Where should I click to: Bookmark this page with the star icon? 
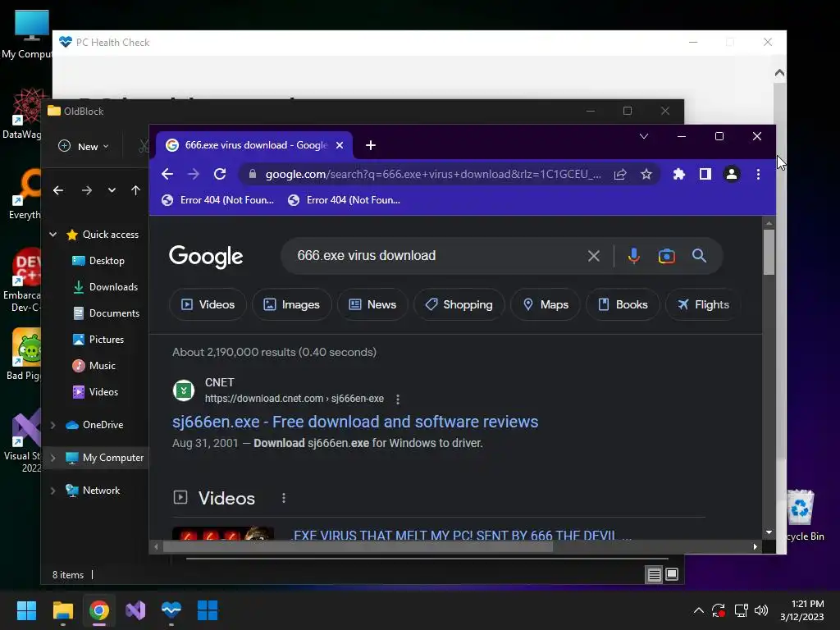click(x=646, y=174)
